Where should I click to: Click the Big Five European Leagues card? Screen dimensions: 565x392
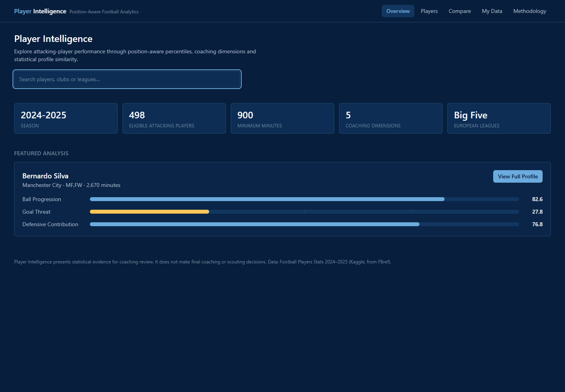[499, 118]
